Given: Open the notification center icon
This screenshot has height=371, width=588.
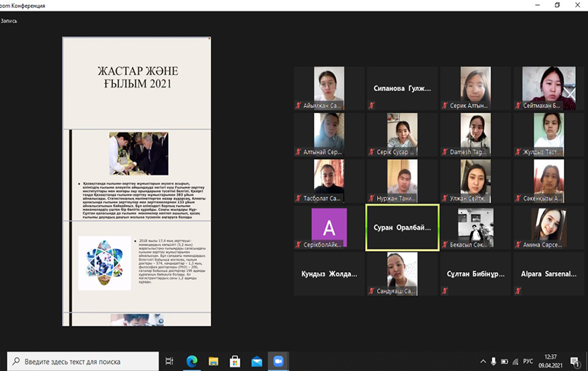Looking at the screenshot, I should pos(577,361).
